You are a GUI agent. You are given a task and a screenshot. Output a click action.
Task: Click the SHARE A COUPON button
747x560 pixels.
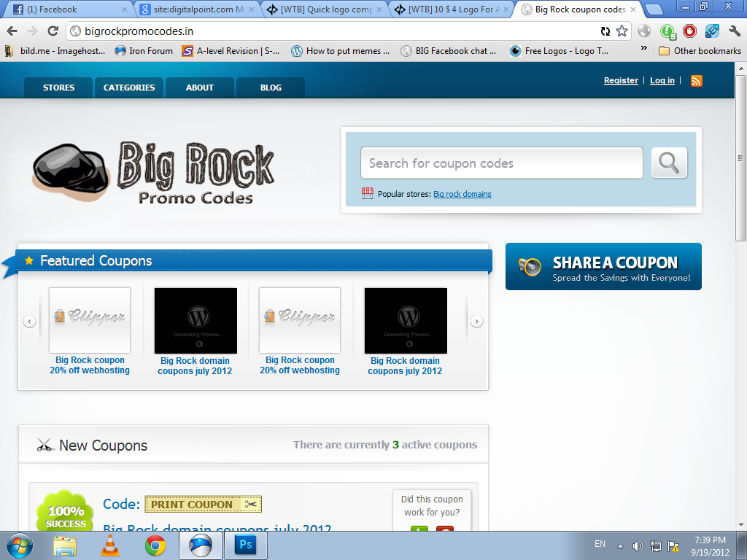pyautogui.click(x=603, y=267)
